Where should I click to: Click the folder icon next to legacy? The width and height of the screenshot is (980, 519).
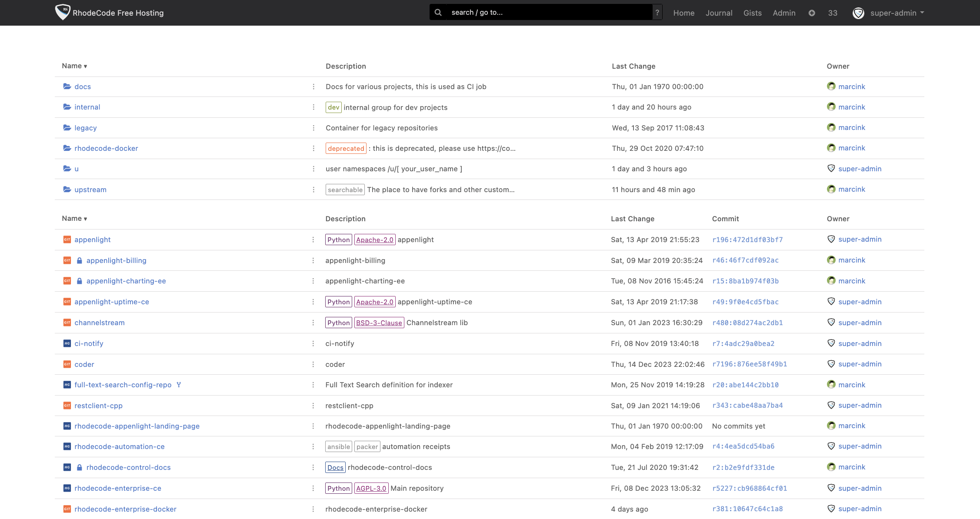tap(67, 127)
